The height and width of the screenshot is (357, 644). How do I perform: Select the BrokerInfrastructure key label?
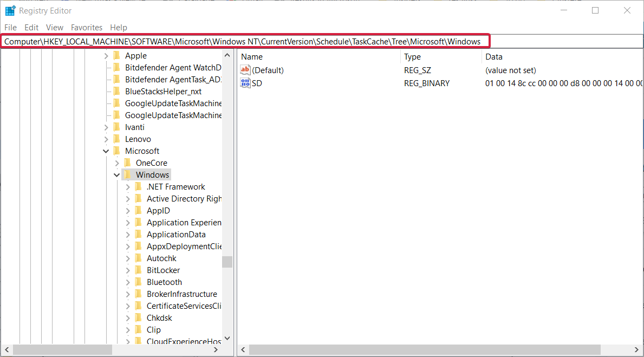click(x=182, y=294)
